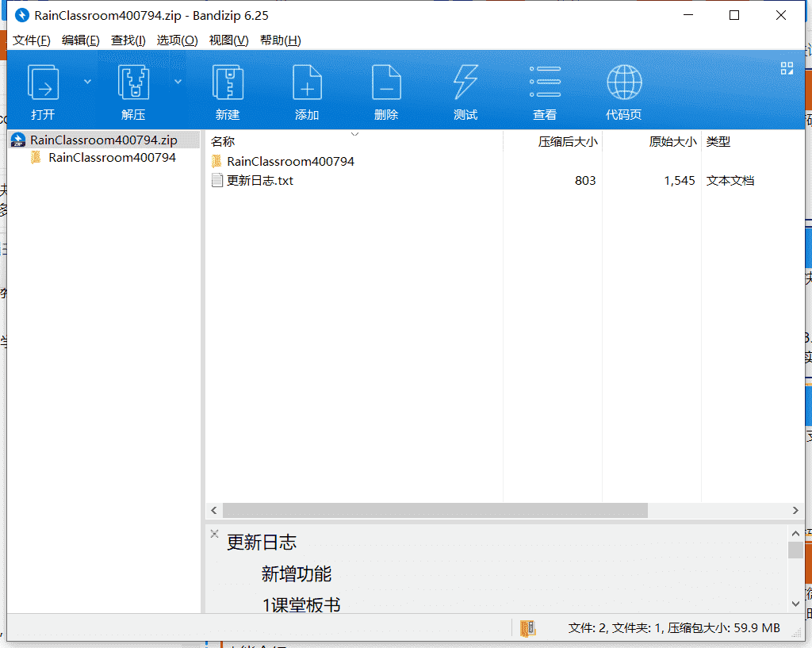Click the horizontal scrollbar thumb of the file list

(435, 510)
